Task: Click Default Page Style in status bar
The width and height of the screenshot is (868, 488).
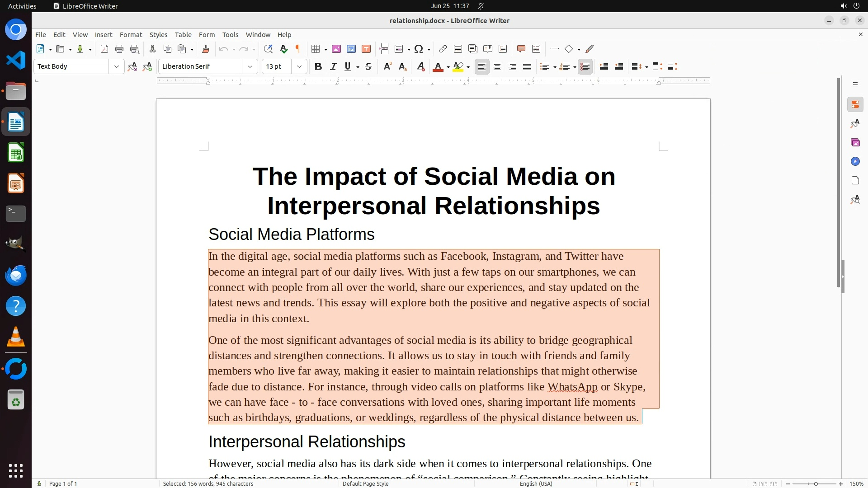Action: 365,484
